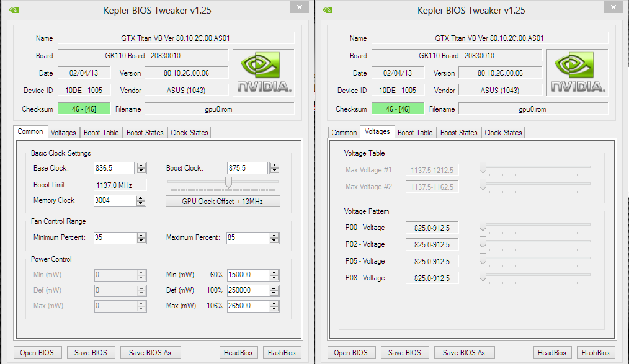The image size is (629, 364).
Task: Click fan Maximum Percent field
Action: tap(248, 237)
